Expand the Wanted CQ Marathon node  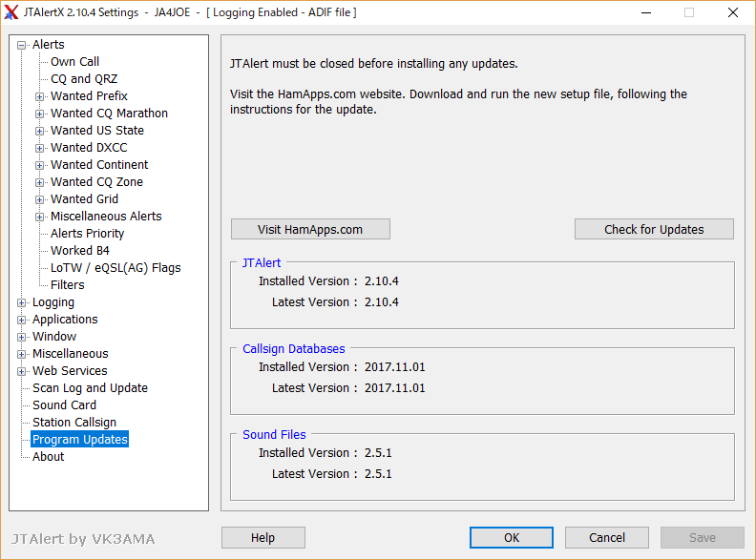click(39, 114)
